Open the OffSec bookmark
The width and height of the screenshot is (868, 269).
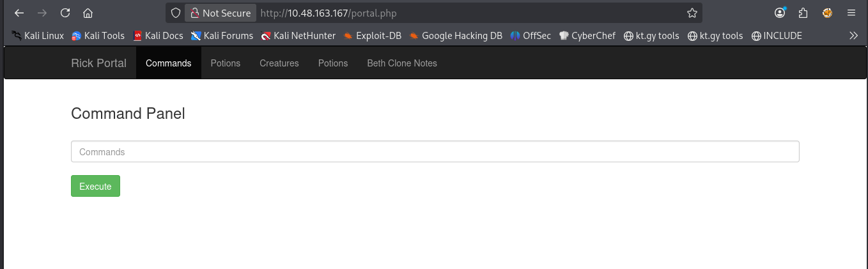531,36
